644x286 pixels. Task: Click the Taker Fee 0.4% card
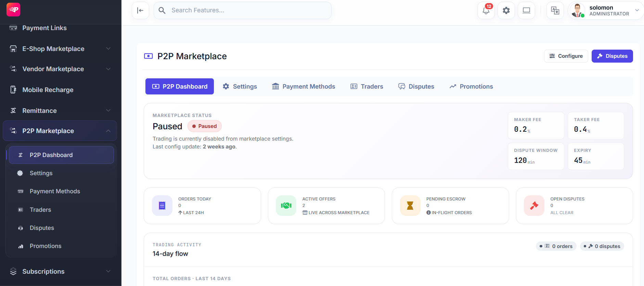point(596,126)
